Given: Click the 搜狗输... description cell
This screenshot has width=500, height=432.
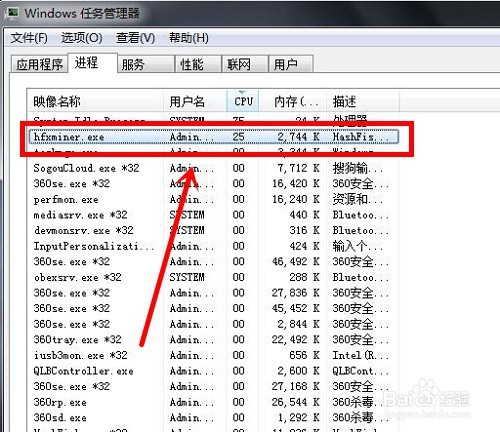Looking at the screenshot, I should 358,168.
